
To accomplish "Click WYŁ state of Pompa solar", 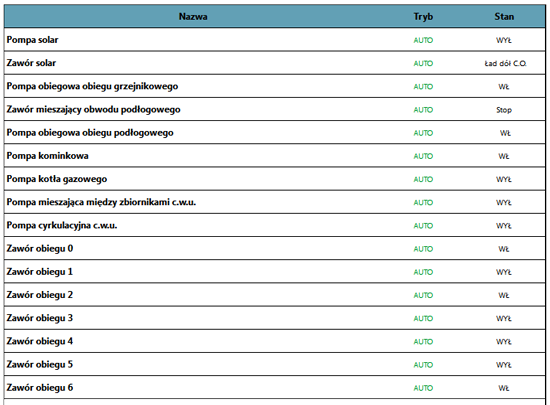I will point(504,40).
